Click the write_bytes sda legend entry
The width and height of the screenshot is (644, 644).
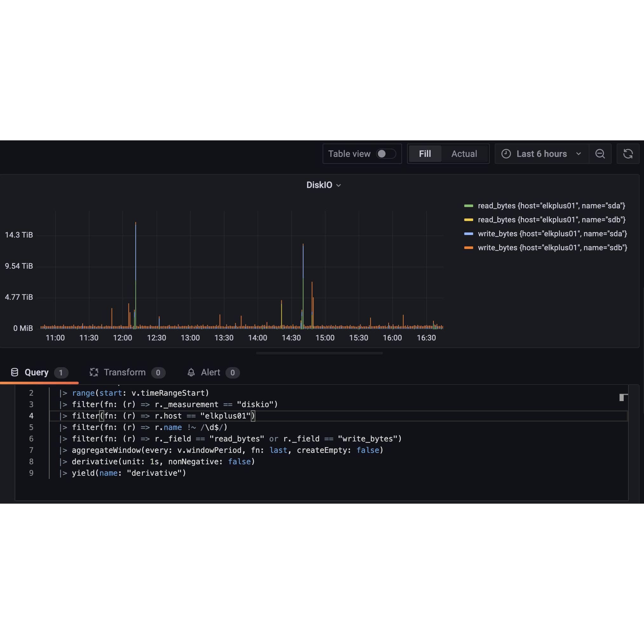pyautogui.click(x=552, y=234)
